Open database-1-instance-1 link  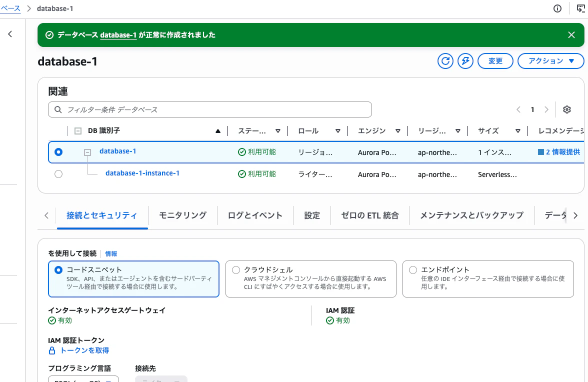coord(142,173)
